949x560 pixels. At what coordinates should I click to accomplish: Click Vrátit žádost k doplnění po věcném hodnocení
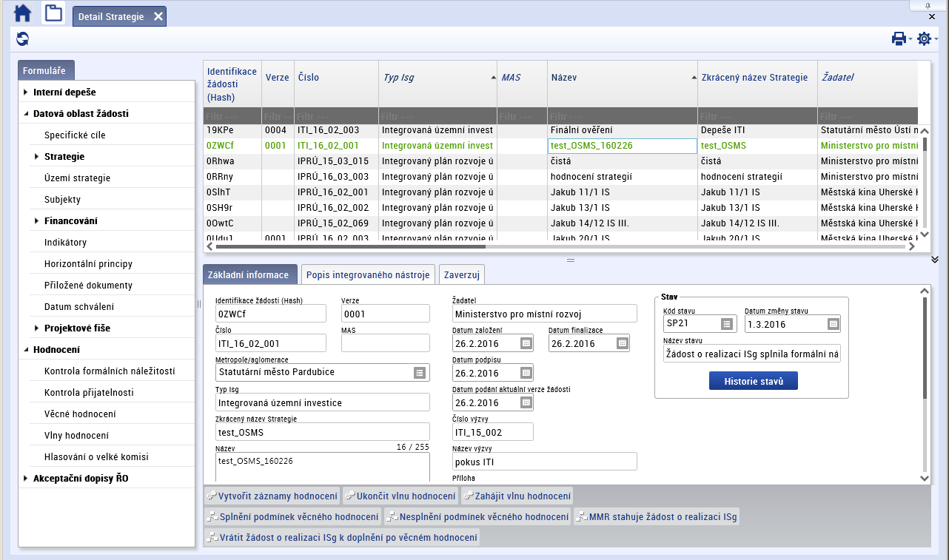click(342, 537)
